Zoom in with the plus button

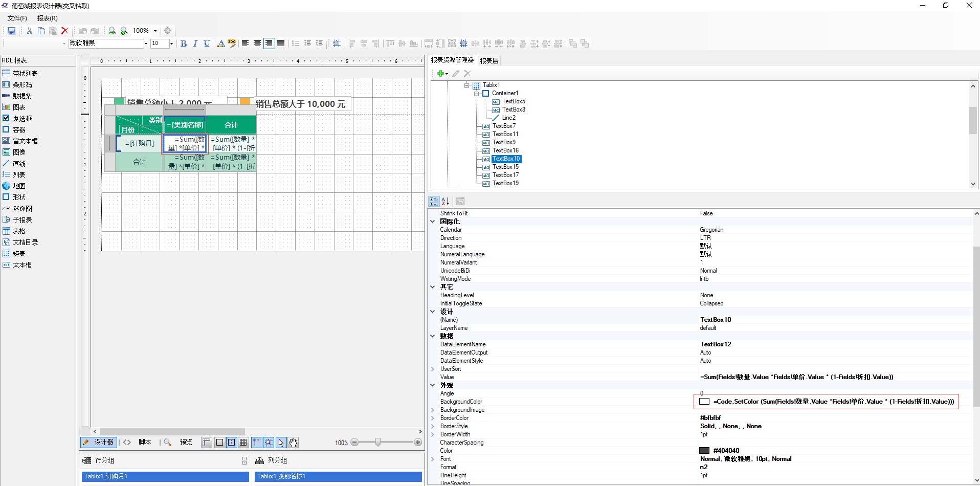[x=418, y=443]
